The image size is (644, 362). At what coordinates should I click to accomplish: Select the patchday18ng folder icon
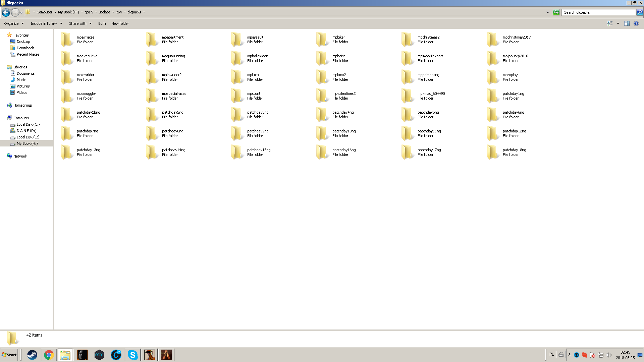493,152
